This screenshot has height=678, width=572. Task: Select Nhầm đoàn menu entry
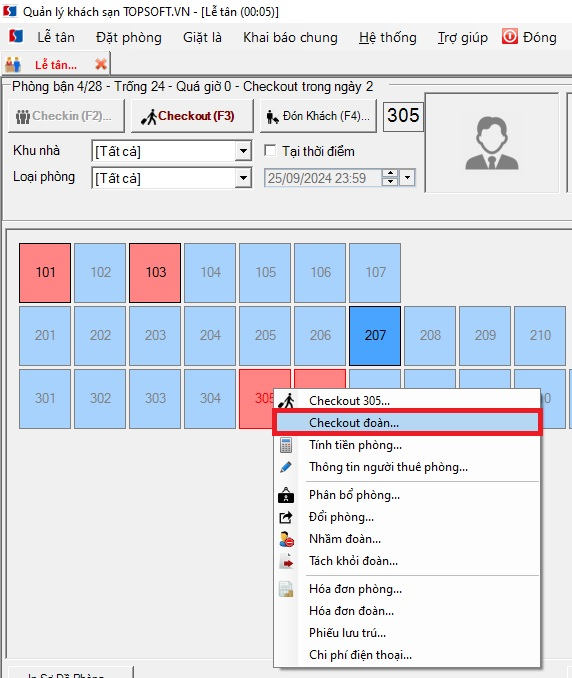pos(407,539)
